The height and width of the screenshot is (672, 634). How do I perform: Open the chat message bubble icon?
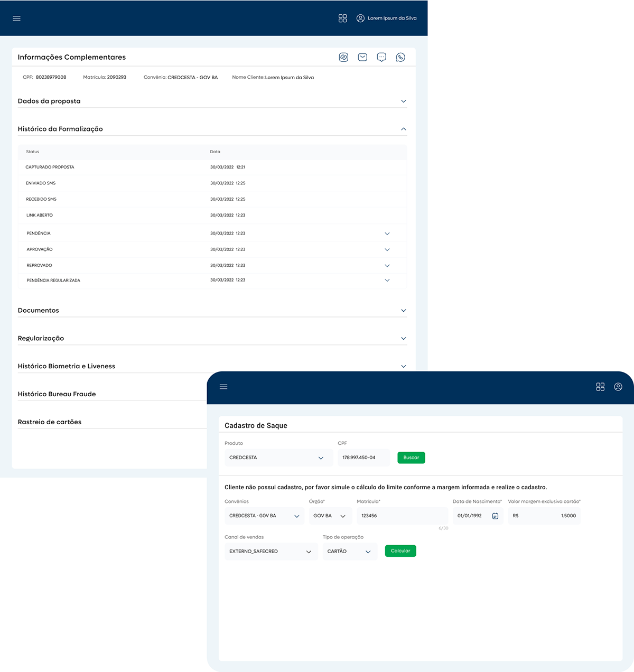pyautogui.click(x=381, y=57)
